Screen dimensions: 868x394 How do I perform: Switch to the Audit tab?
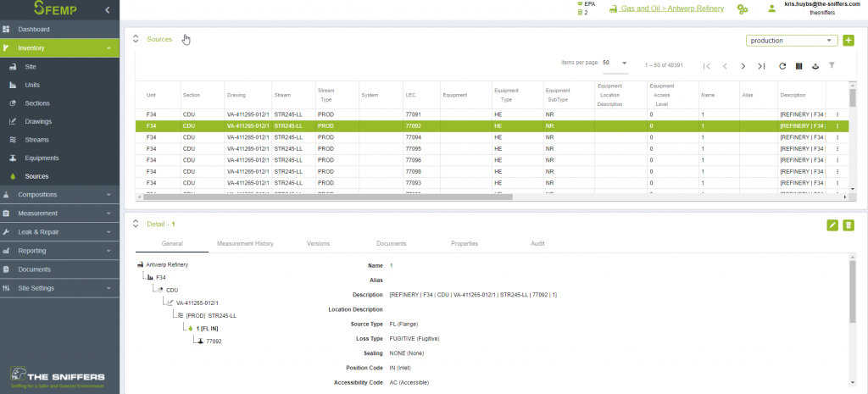[x=537, y=243]
